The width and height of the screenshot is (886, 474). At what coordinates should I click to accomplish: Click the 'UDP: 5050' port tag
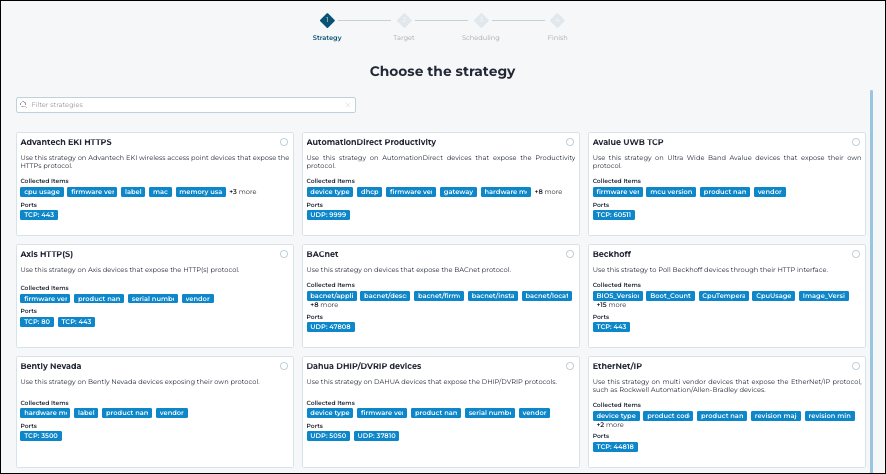click(x=328, y=436)
